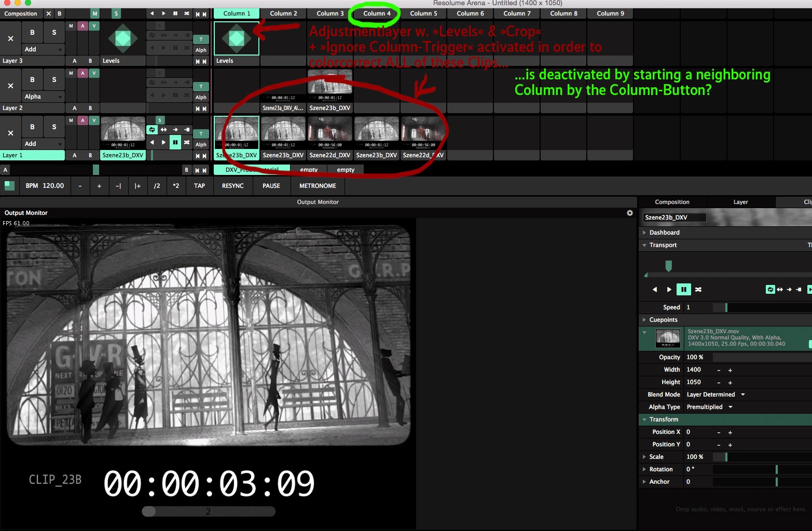812x531 pixels.
Task: Click the composition clear X icon
Action: (48, 13)
